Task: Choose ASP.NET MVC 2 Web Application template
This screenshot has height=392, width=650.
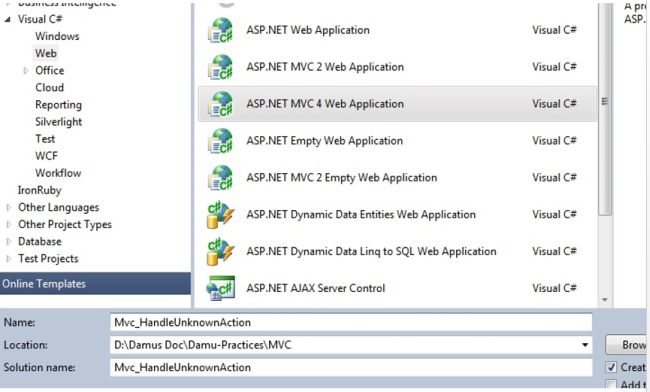Action: coord(325,67)
